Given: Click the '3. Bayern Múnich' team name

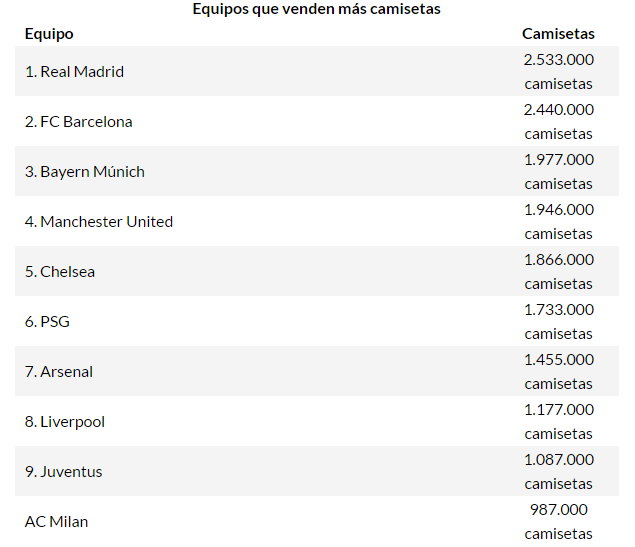Looking at the screenshot, I should (x=85, y=172).
